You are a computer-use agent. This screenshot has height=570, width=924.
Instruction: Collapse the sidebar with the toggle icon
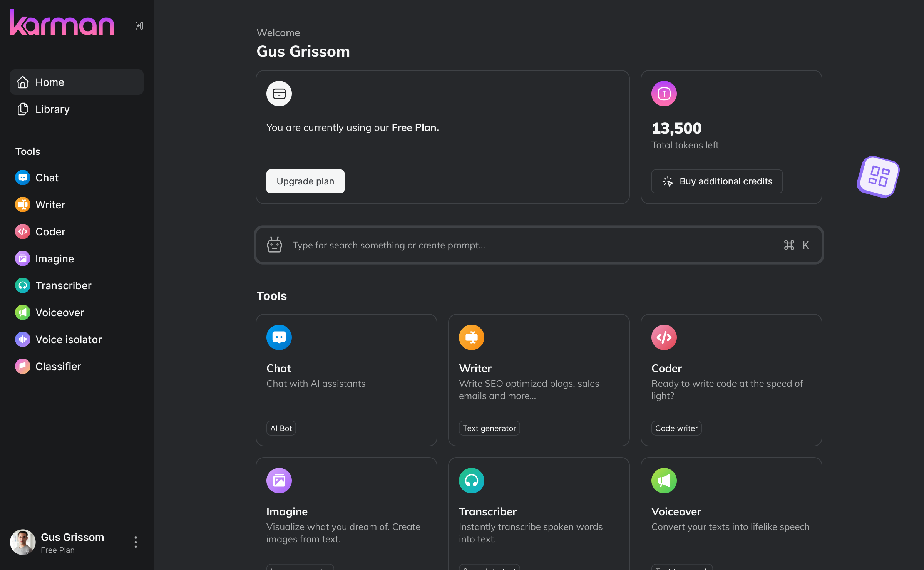click(139, 26)
